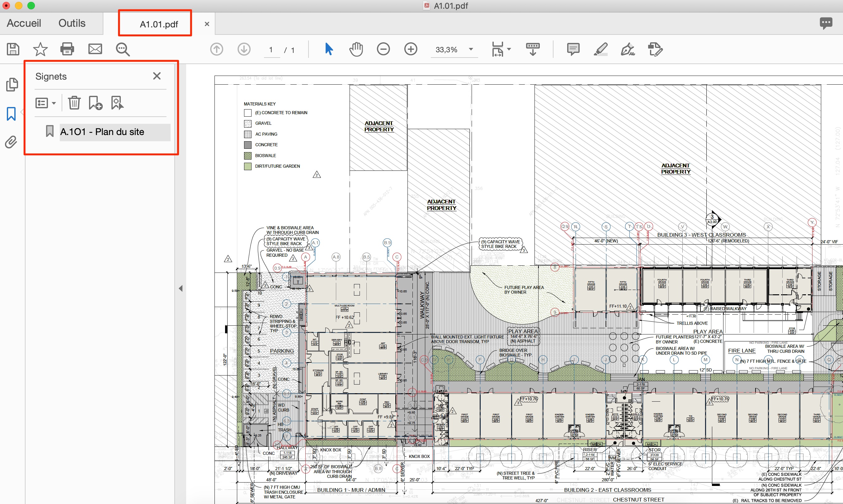Toggle the Bookmarks side panel icon

11,114
